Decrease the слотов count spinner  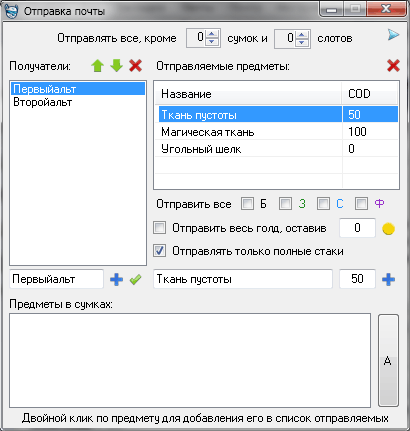tap(302, 42)
